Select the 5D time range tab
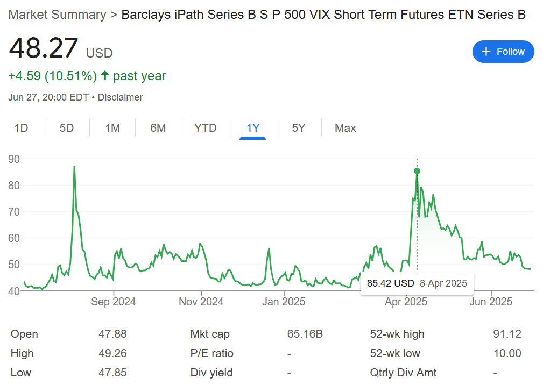 point(67,128)
